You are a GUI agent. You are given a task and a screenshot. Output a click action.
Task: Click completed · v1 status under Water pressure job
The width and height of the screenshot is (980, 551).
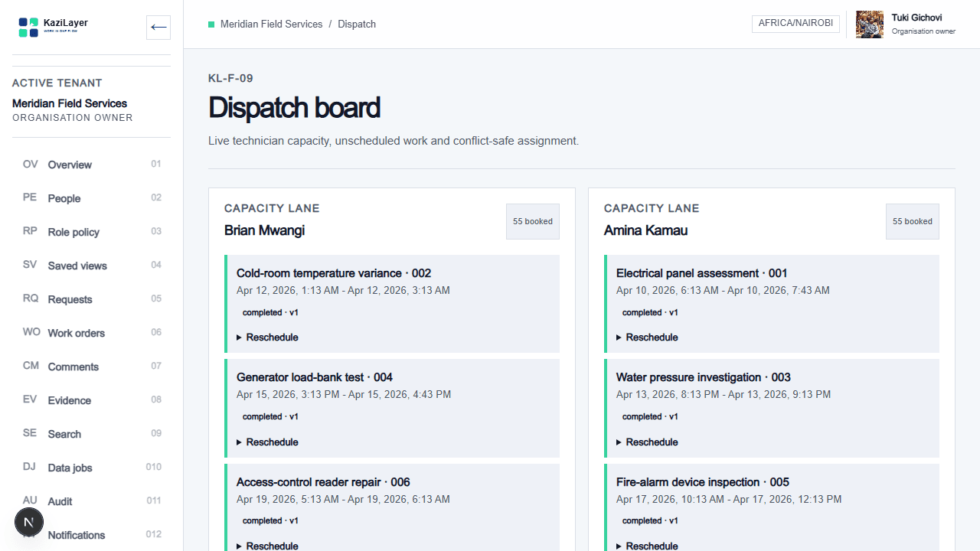pyautogui.click(x=650, y=417)
